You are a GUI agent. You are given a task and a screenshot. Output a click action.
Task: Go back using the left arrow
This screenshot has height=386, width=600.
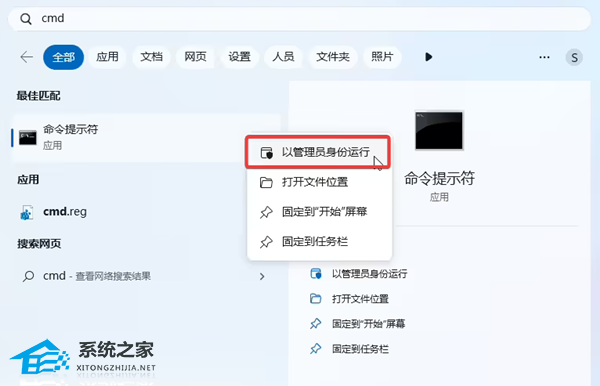point(26,57)
